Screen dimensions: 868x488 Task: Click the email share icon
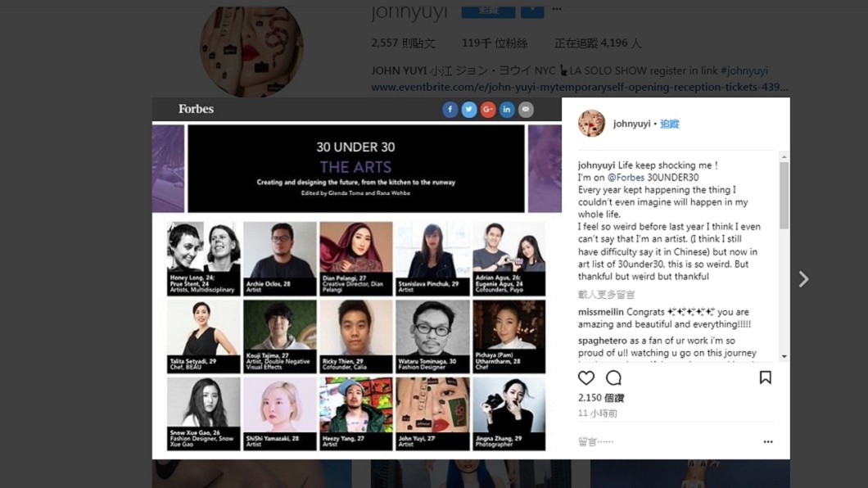(x=526, y=110)
